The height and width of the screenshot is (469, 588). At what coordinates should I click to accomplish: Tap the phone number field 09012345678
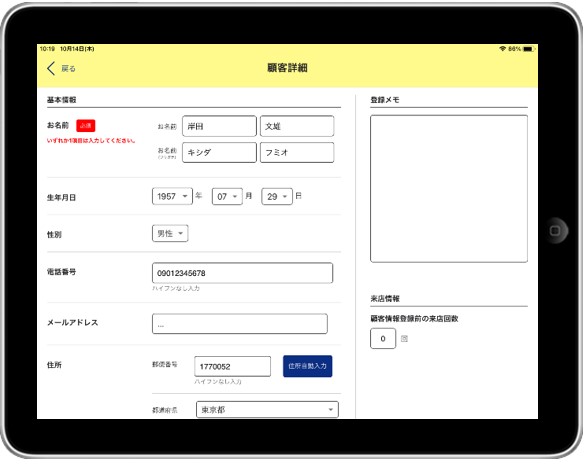click(242, 273)
